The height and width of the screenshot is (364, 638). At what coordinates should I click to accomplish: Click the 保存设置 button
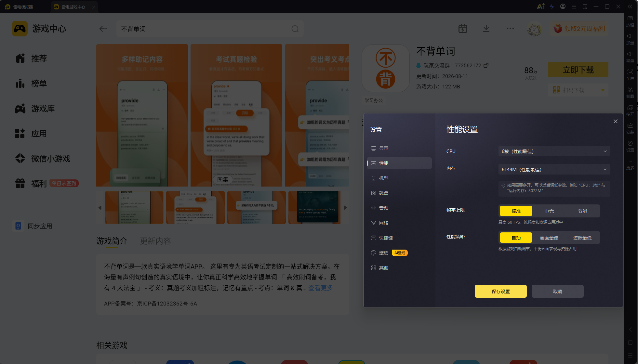point(501,291)
